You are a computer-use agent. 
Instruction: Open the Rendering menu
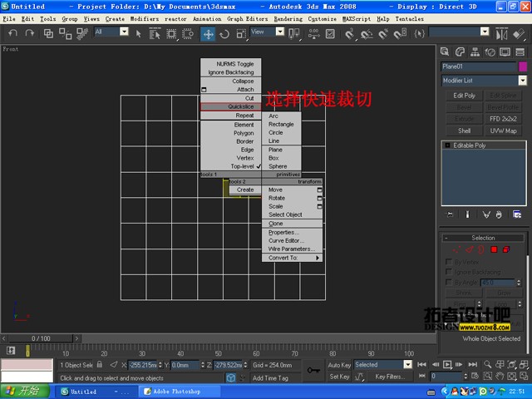coord(288,19)
